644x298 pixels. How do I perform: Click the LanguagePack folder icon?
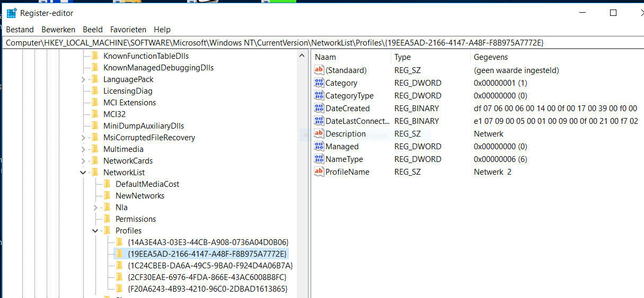[x=95, y=79]
